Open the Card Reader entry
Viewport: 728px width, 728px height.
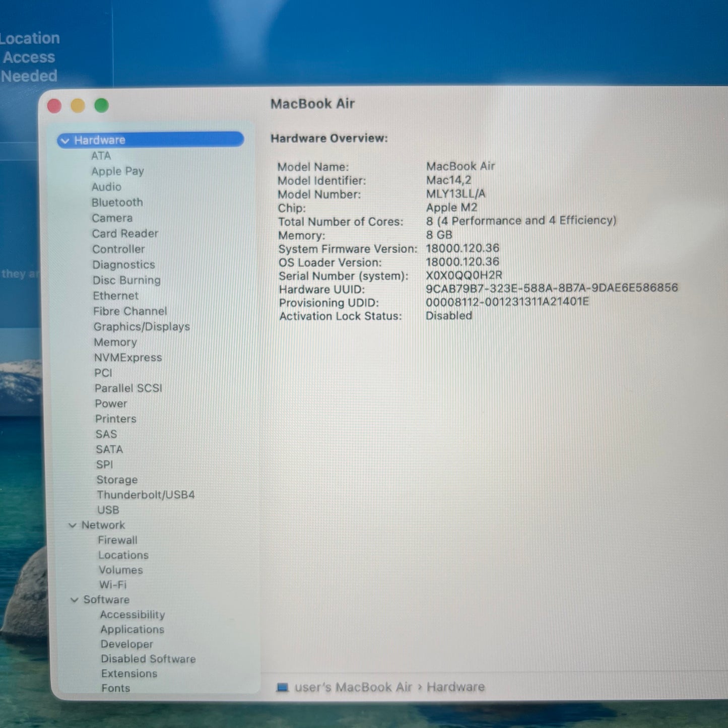[125, 234]
